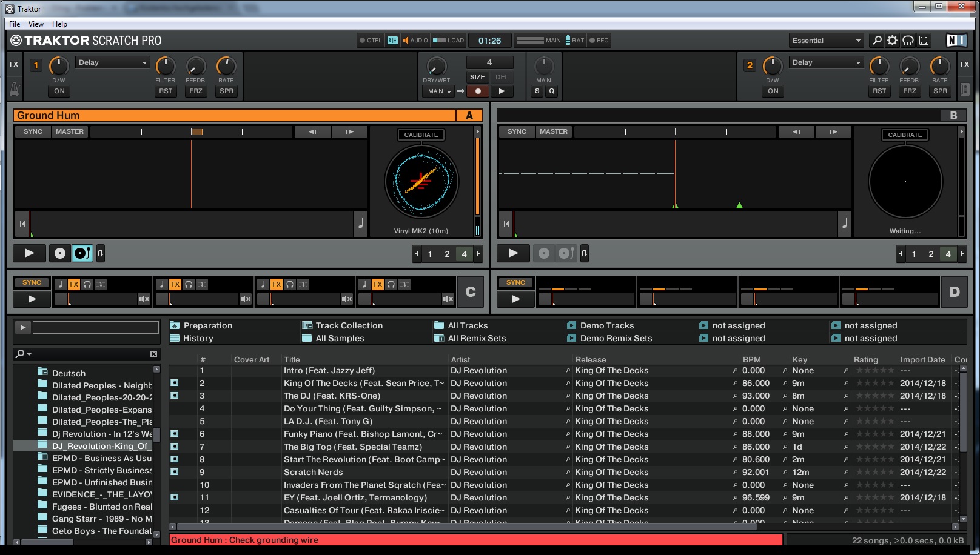Click loop recorder SIZE button

point(477,77)
